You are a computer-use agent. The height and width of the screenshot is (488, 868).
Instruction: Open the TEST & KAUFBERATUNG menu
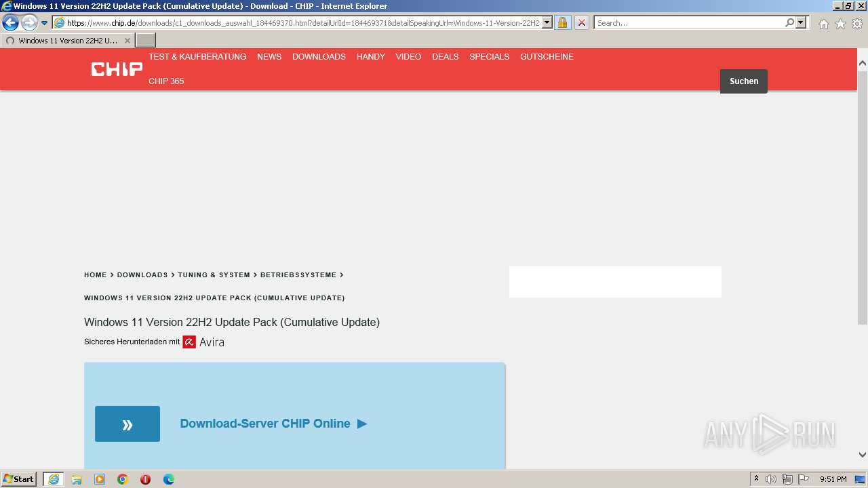click(x=197, y=57)
